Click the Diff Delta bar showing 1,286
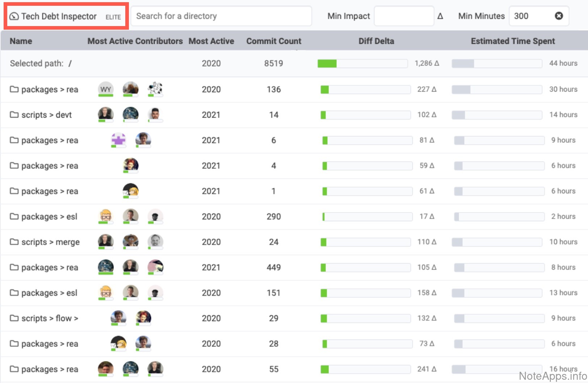This screenshot has height=383, width=588. pos(362,64)
